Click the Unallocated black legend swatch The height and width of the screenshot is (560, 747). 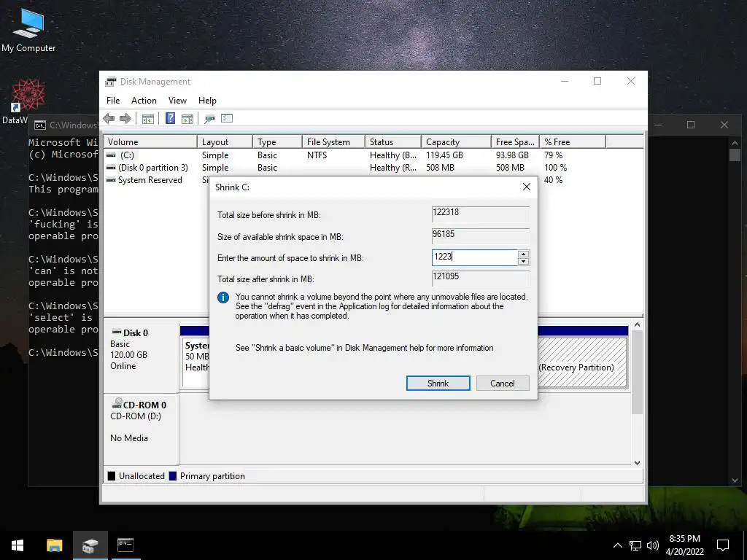pos(112,475)
